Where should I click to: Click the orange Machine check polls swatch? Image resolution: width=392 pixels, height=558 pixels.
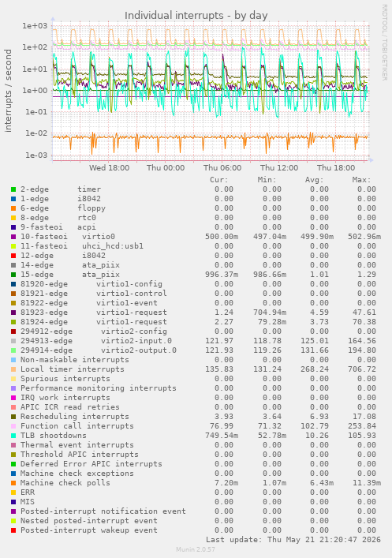pyautogui.click(x=13, y=483)
